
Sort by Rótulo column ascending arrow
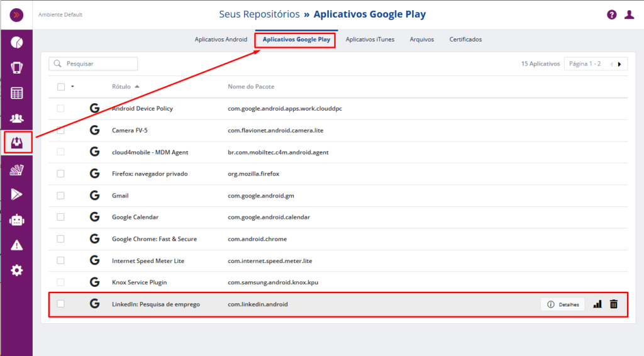click(137, 87)
